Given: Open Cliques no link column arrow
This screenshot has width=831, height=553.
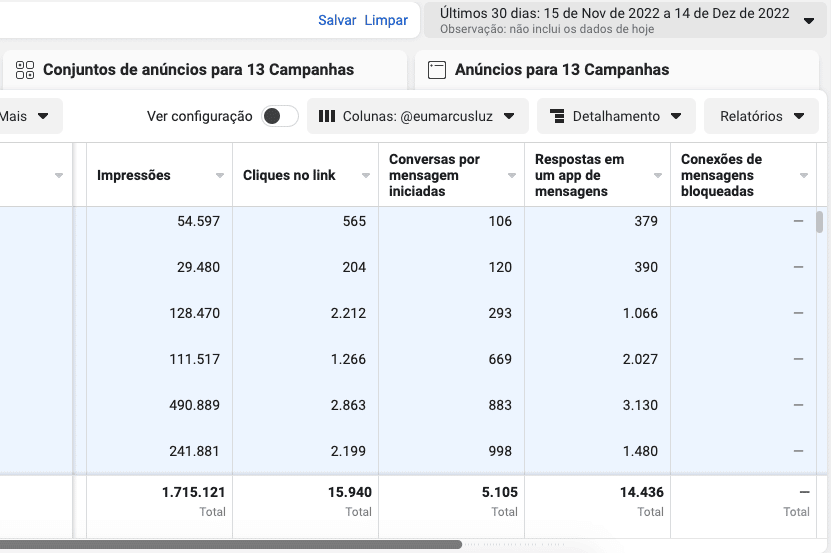Looking at the screenshot, I should [x=366, y=175].
